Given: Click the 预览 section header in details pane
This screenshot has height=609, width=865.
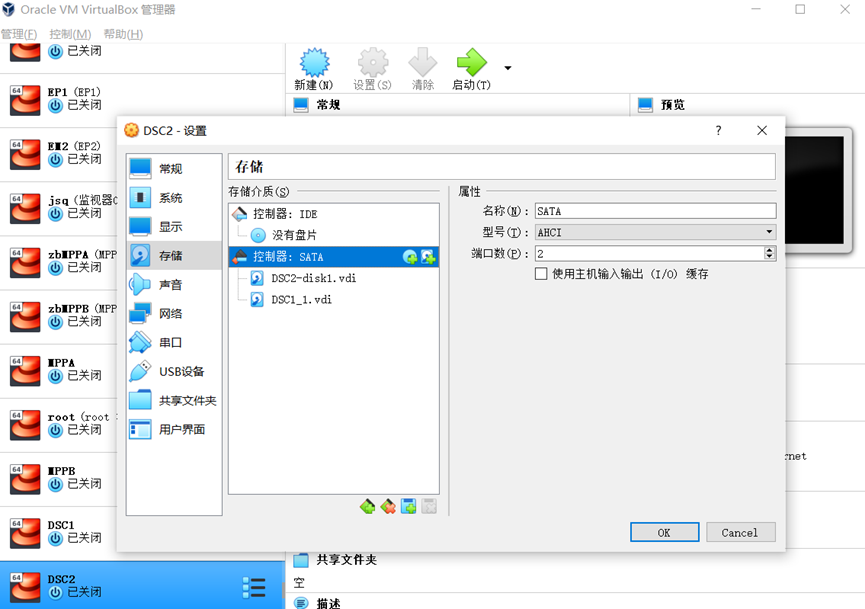Looking at the screenshot, I should click(673, 105).
